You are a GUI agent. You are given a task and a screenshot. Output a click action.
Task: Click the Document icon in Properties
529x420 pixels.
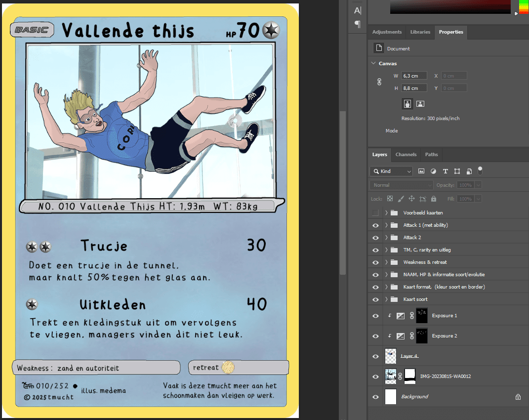tap(379, 48)
